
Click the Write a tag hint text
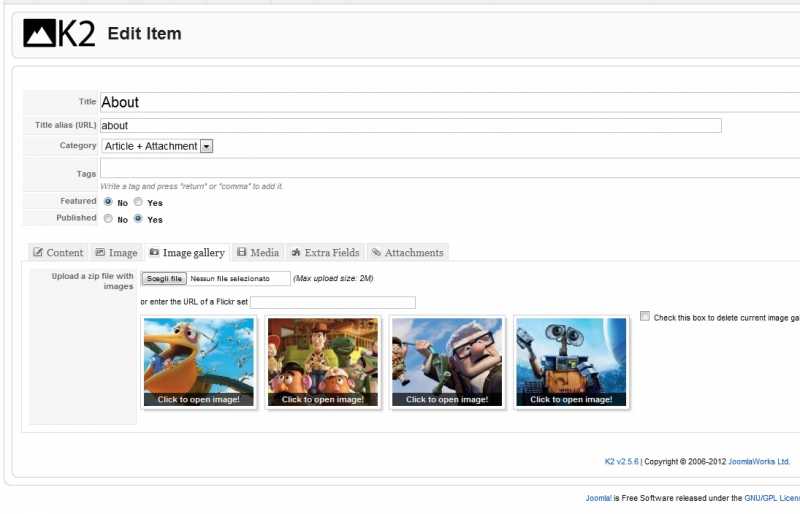point(191,186)
